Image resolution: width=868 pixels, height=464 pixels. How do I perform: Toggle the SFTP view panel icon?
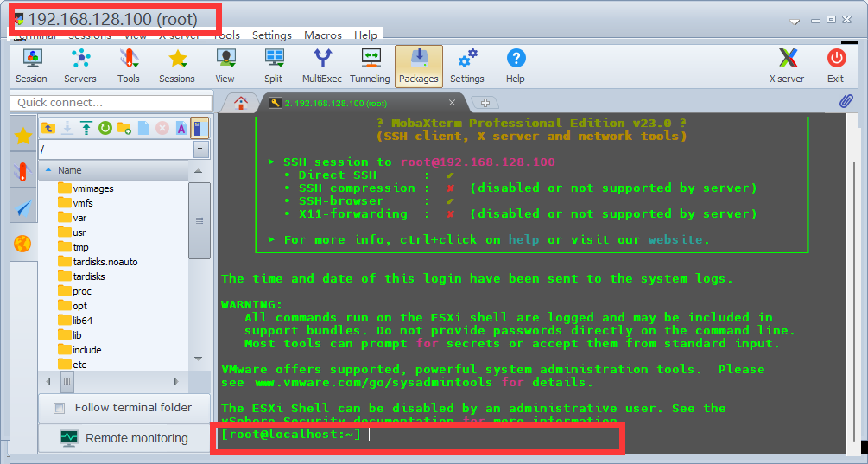(200, 128)
